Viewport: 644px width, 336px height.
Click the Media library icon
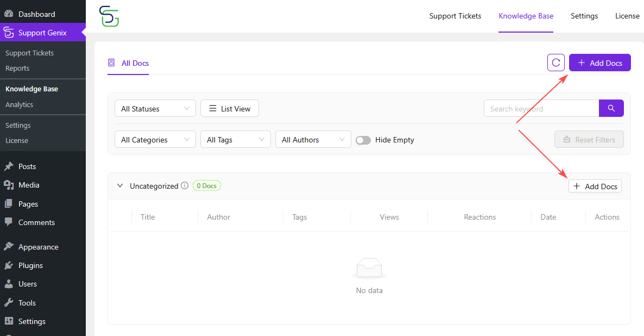[x=8, y=185]
